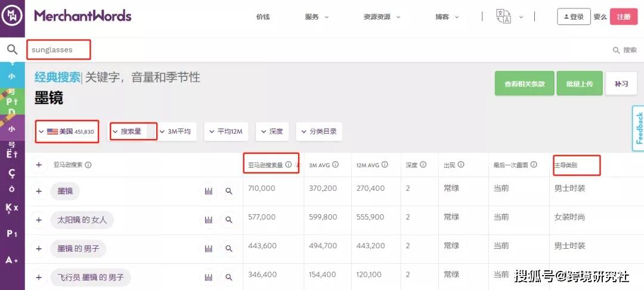Image resolution: width=644 pixels, height=290 pixels.
Task: Open bar chart icon for 墨镜 的 男子 row
Action: 209,249
